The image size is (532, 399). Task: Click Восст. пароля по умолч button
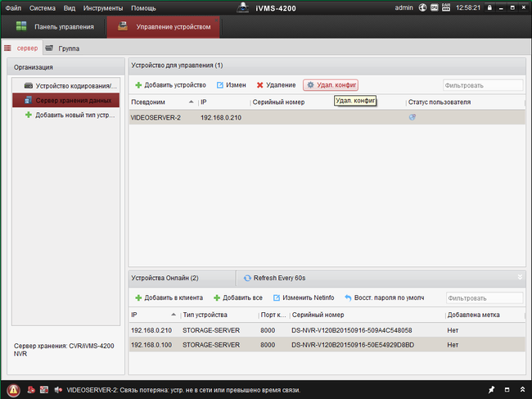point(385,297)
